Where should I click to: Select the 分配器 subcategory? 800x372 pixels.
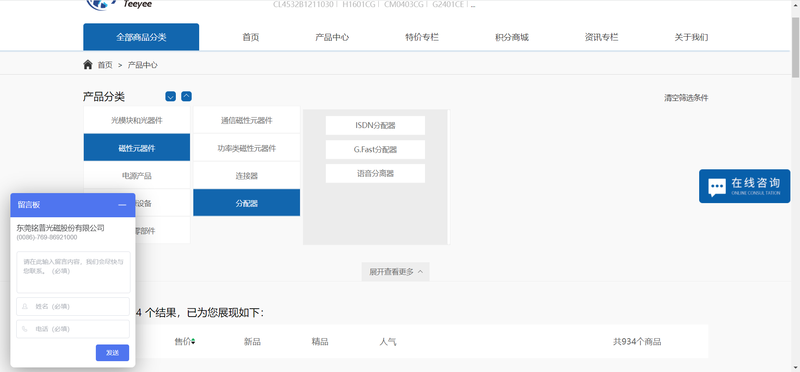pos(246,203)
